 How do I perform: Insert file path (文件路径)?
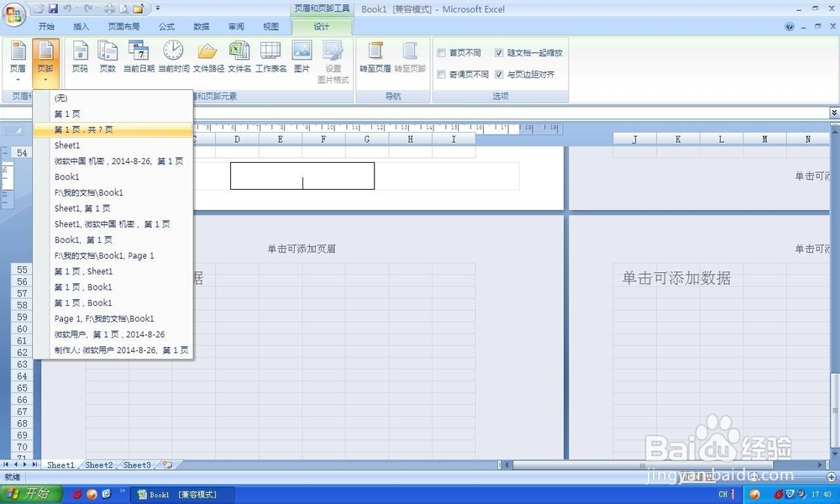(x=208, y=57)
